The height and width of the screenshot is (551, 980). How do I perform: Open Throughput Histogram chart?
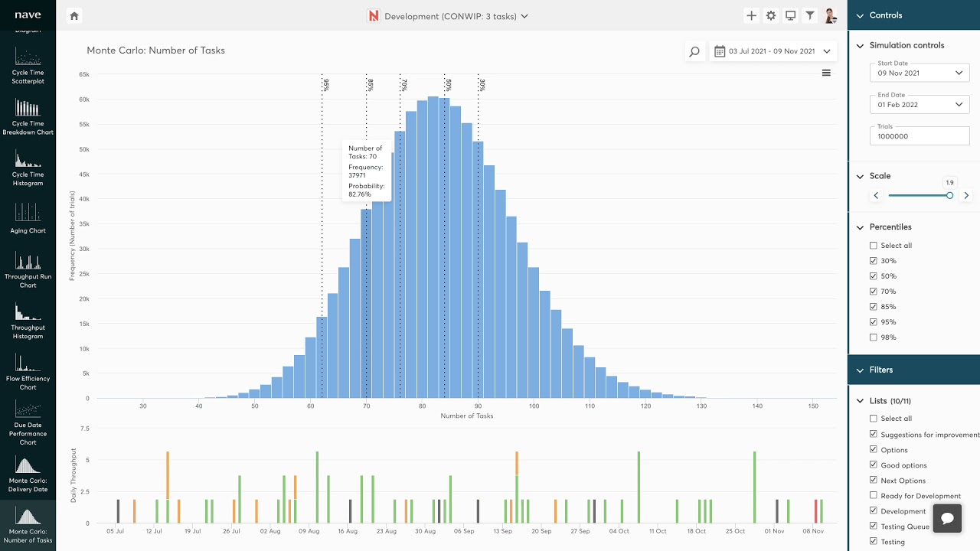pos(28,321)
